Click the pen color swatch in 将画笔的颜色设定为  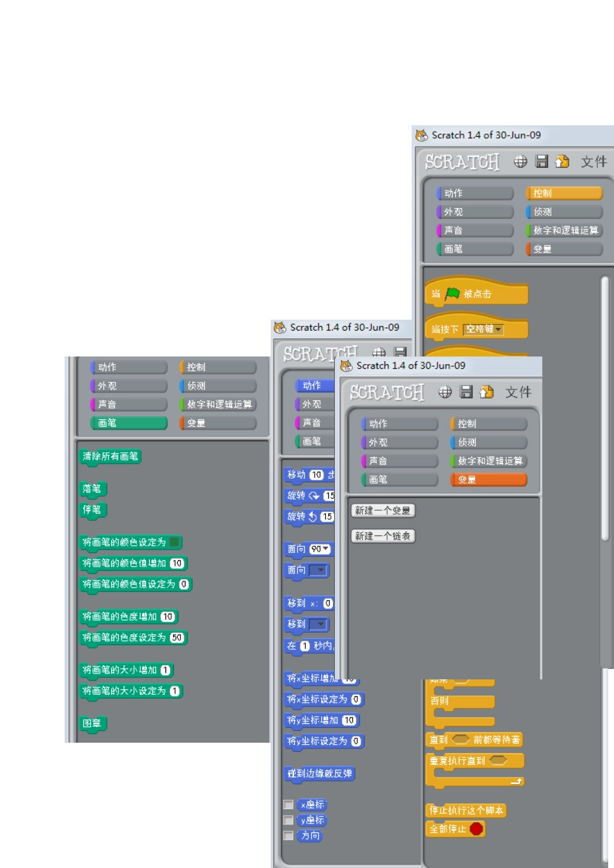175,542
